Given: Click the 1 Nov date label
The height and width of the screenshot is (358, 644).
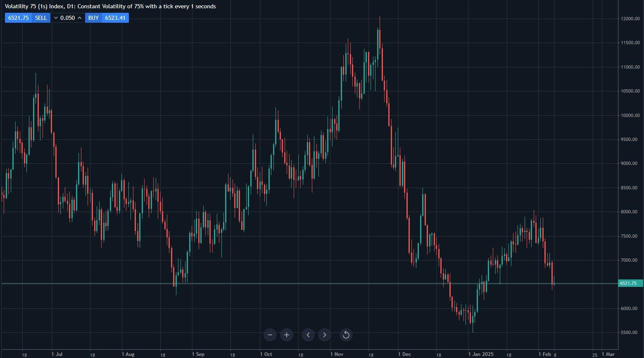Looking at the screenshot, I should [x=337, y=354].
